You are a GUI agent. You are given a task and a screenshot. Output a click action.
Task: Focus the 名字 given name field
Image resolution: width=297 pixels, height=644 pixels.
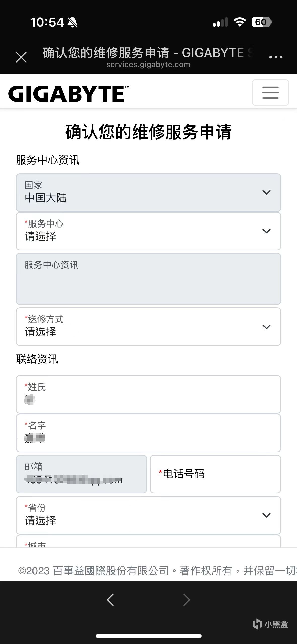tap(148, 433)
